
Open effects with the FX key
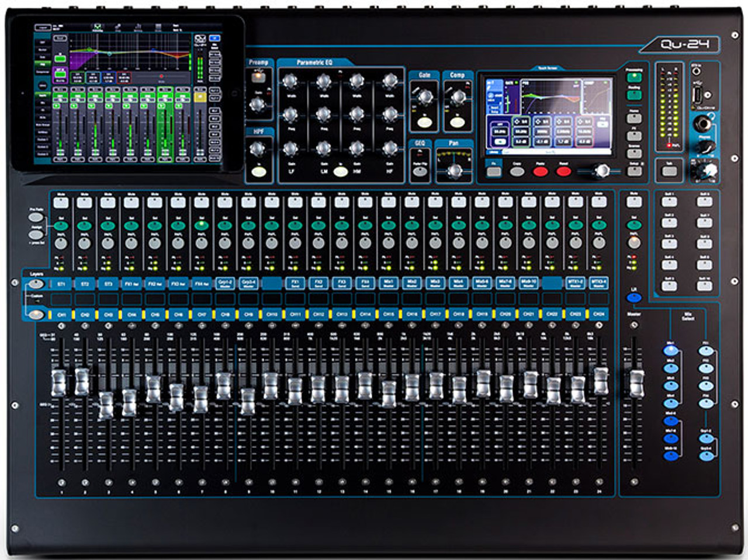(634, 136)
